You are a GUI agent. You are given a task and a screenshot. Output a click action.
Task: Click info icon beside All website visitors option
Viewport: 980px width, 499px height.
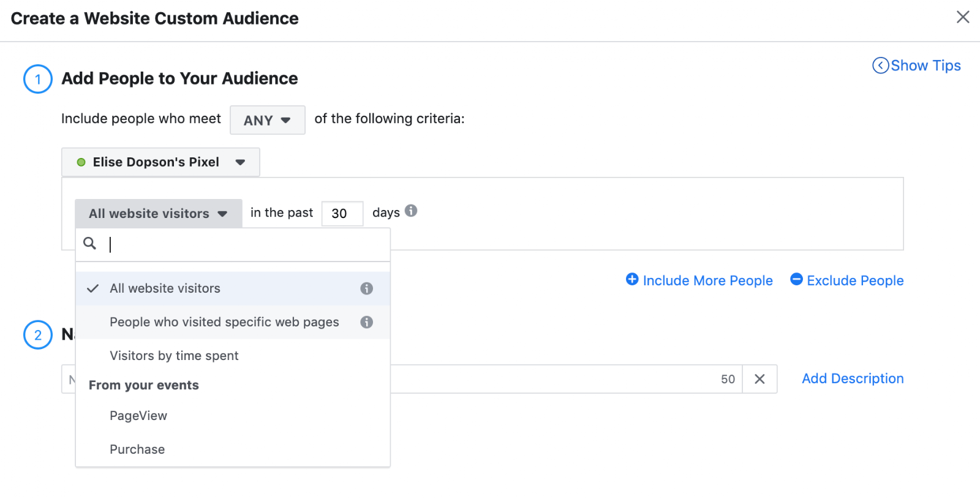point(366,288)
